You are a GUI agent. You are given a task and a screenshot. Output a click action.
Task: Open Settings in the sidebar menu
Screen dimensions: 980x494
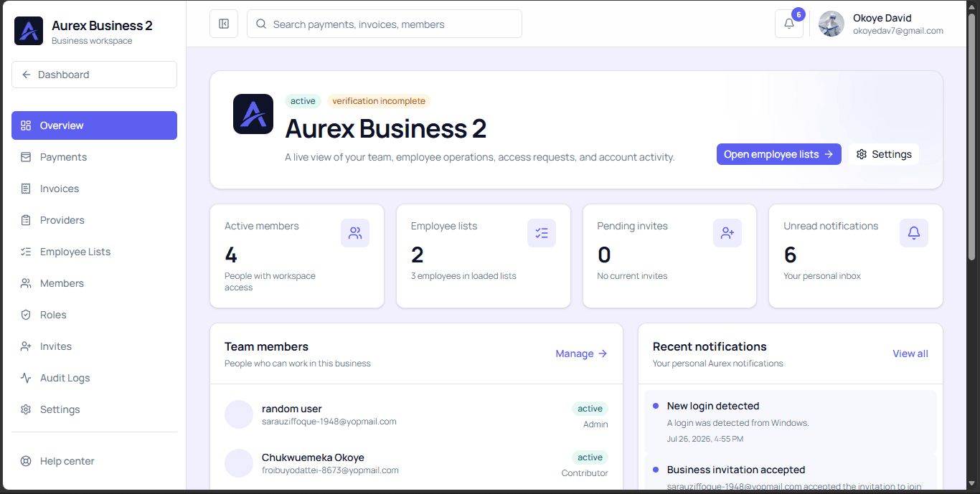tap(94, 409)
